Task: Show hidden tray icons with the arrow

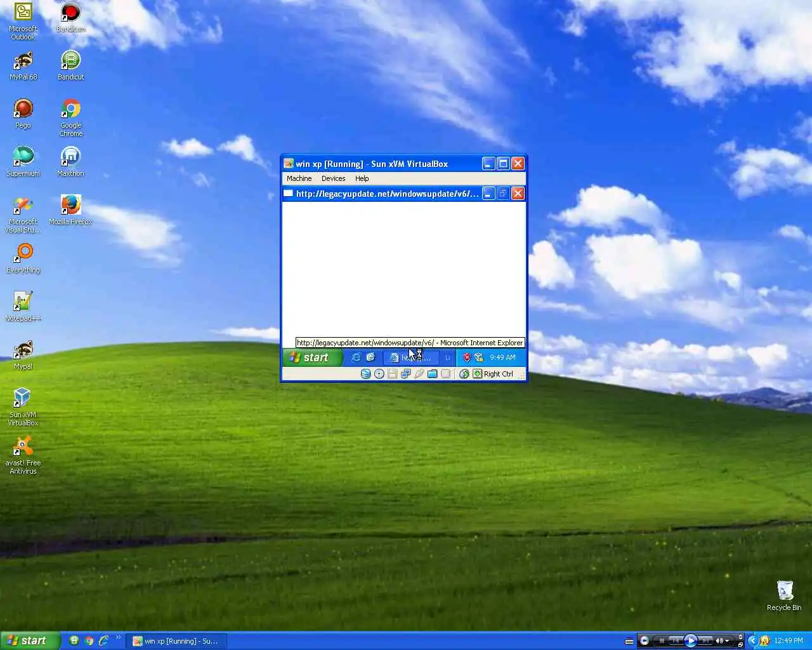Action: pyautogui.click(x=752, y=640)
